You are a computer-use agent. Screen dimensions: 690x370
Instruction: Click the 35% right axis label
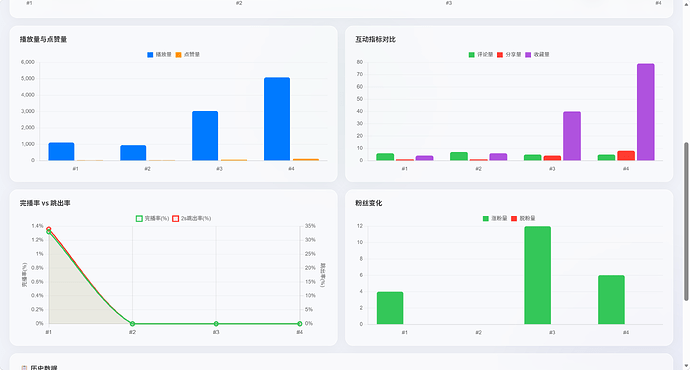pyautogui.click(x=310, y=226)
